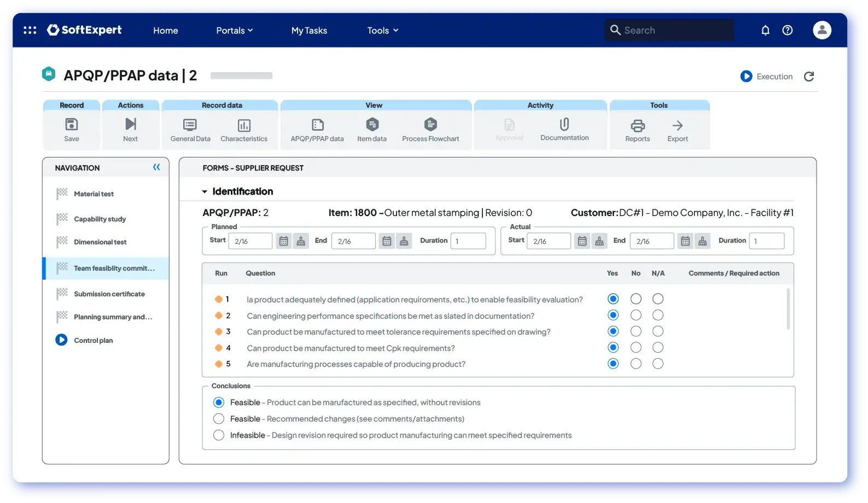Click the Actual Duration field
The image size is (868, 503).
(767, 241)
